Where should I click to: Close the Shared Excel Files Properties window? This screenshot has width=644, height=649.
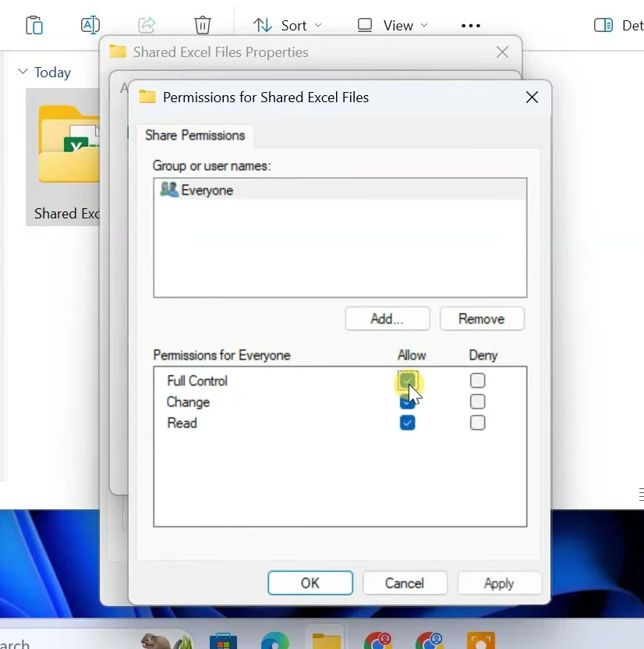point(502,52)
